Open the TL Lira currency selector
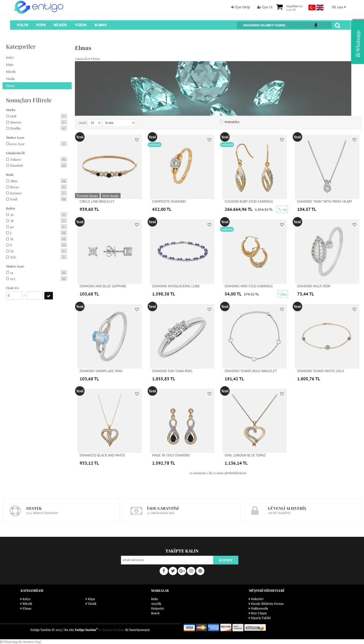Screen dimensions: 364x644 339,7
